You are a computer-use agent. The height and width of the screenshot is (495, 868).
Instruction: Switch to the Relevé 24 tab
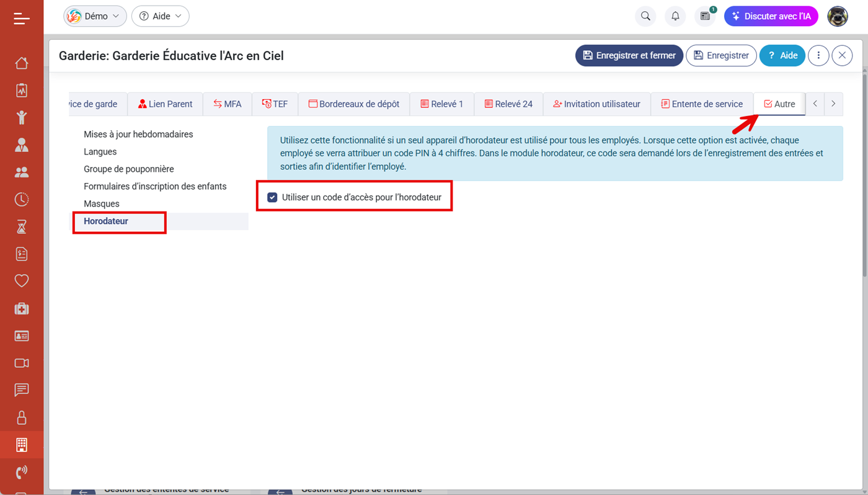pos(508,104)
